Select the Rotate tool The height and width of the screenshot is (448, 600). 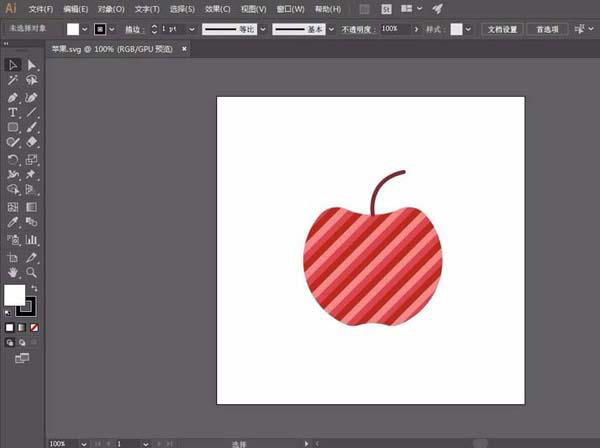(x=13, y=159)
